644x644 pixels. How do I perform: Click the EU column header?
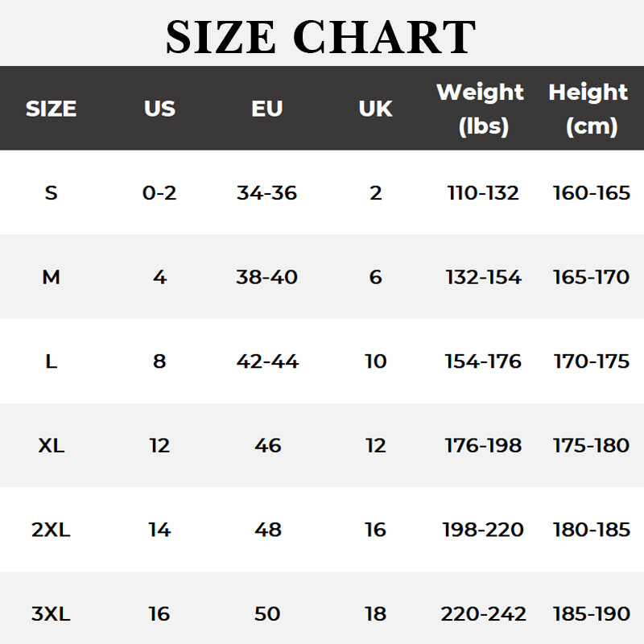point(267,109)
